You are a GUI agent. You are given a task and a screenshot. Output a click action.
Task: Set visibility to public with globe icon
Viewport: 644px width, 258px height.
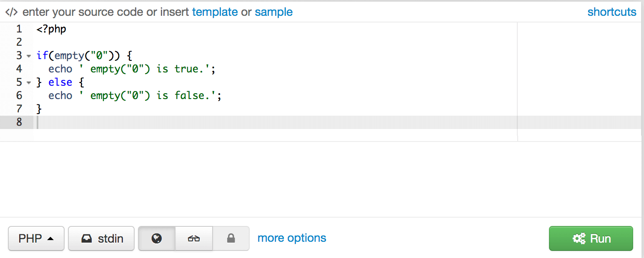click(x=157, y=238)
